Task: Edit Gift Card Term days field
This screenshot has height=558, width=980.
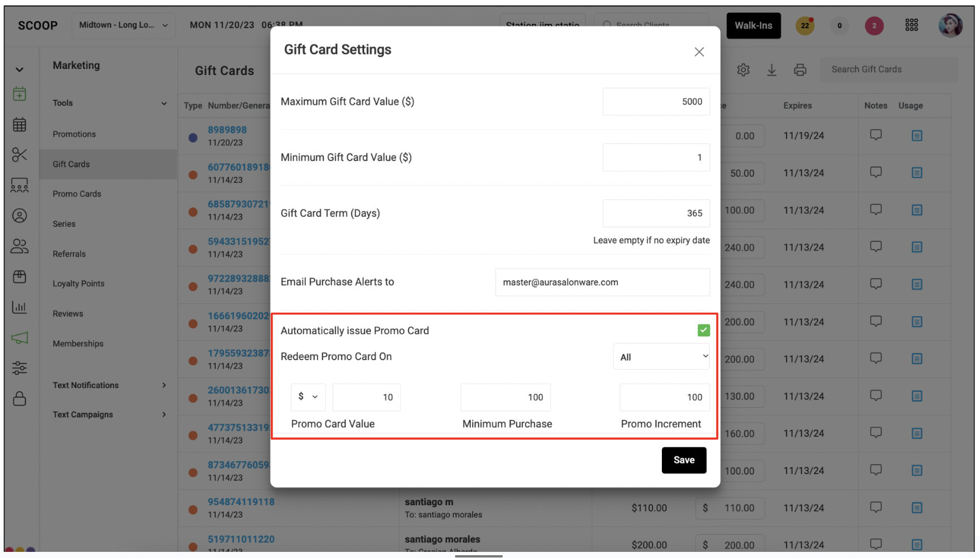Action: 656,213
